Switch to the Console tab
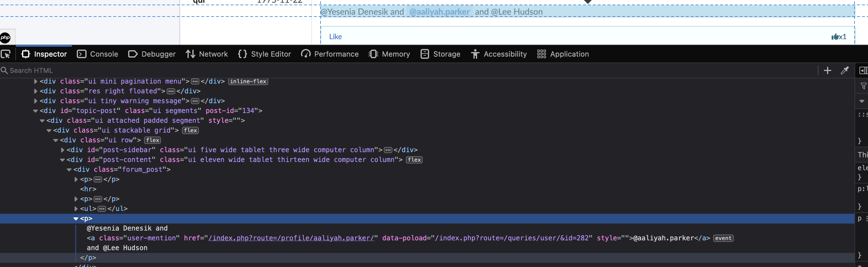Viewport: 868px width, 267px height. point(97,54)
